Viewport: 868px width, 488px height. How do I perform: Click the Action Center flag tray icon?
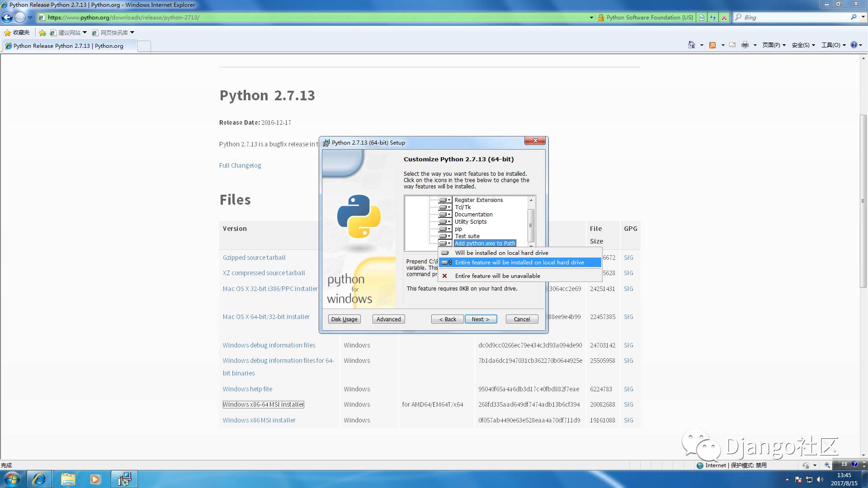[798, 479]
